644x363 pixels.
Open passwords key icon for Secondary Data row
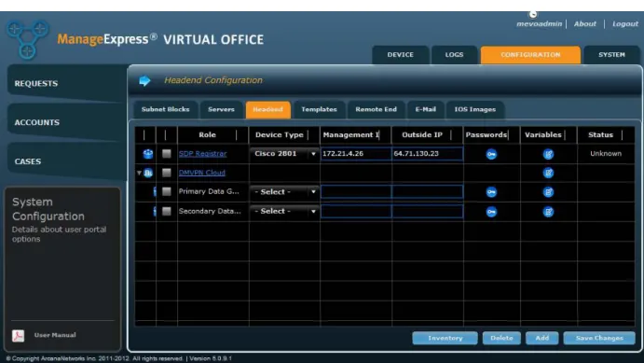click(x=491, y=212)
